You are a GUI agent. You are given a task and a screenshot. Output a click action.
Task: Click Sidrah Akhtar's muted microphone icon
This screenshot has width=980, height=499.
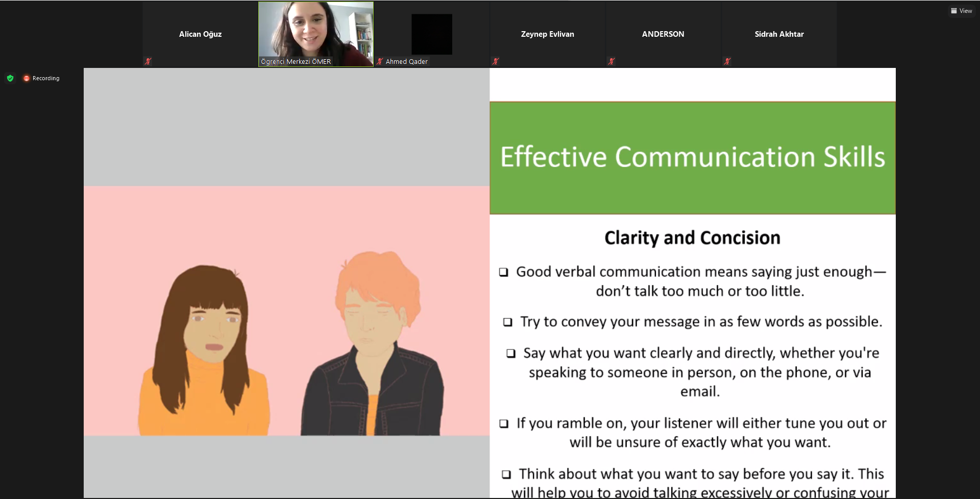pyautogui.click(x=727, y=61)
